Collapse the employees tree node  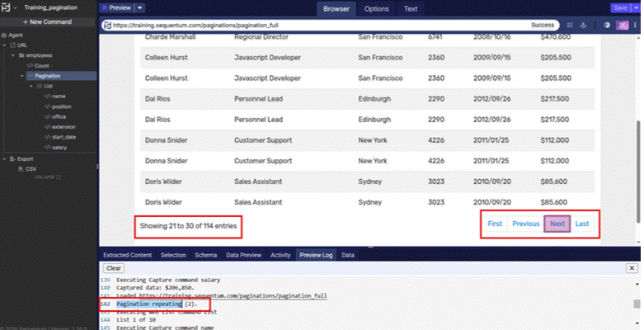coord(15,55)
